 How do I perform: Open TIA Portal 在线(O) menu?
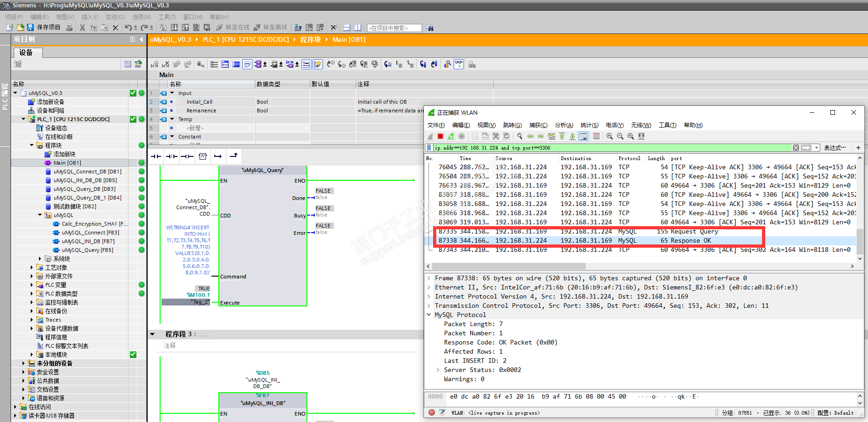tap(115, 17)
